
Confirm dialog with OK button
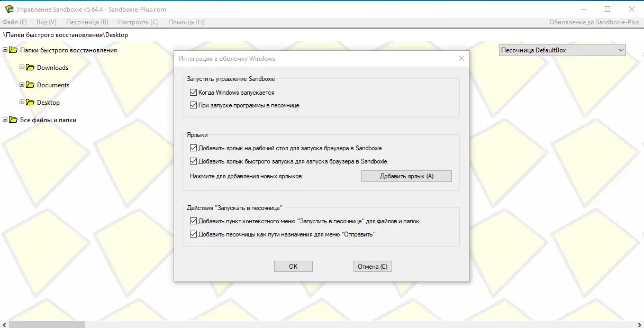[293, 267]
